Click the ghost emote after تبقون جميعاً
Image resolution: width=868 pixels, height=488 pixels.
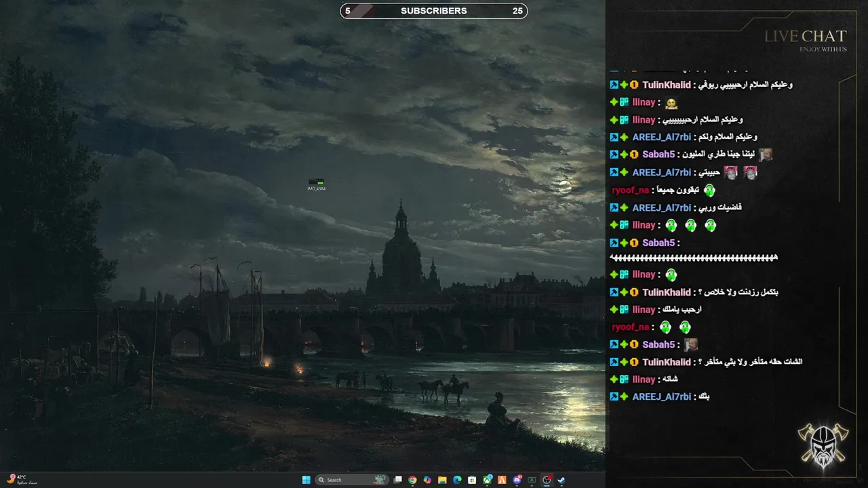709,190
